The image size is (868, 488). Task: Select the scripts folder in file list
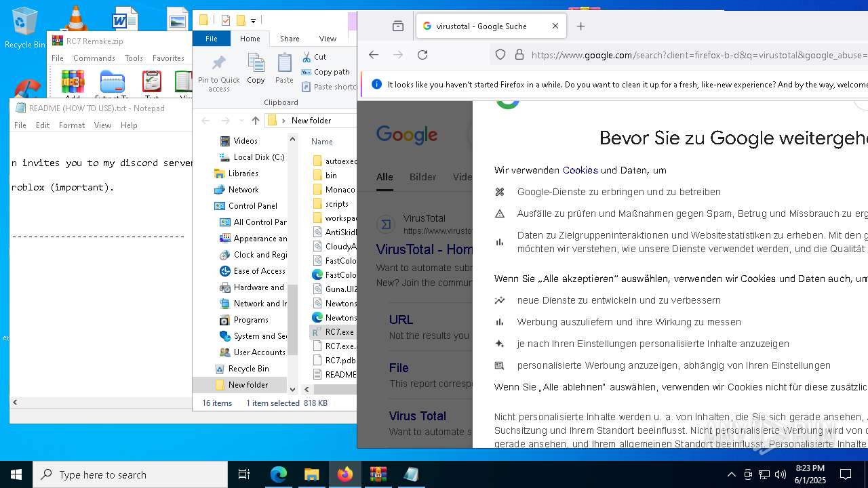click(332, 204)
